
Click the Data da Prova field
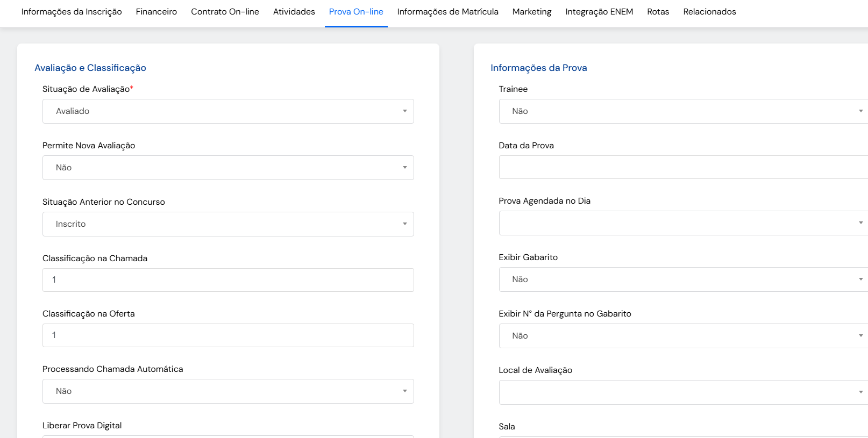coord(683,167)
